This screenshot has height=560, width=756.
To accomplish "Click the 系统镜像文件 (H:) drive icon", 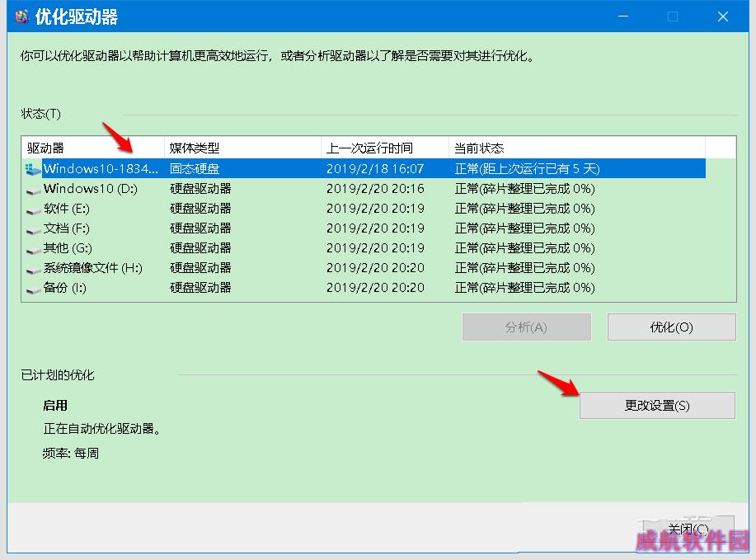I will pyautogui.click(x=33, y=269).
